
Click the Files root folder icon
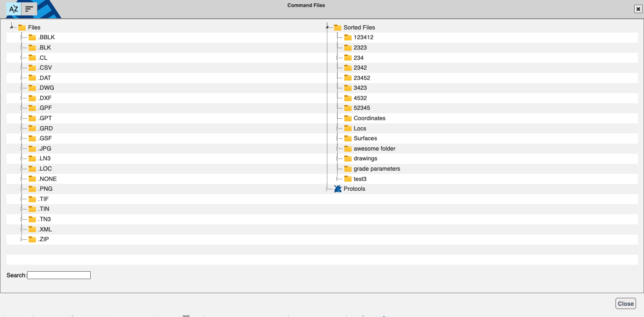tap(22, 28)
